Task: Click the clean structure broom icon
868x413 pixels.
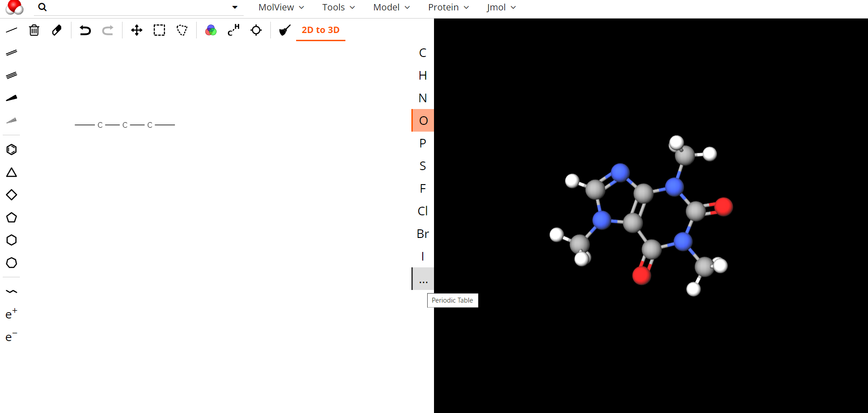Action: [285, 30]
